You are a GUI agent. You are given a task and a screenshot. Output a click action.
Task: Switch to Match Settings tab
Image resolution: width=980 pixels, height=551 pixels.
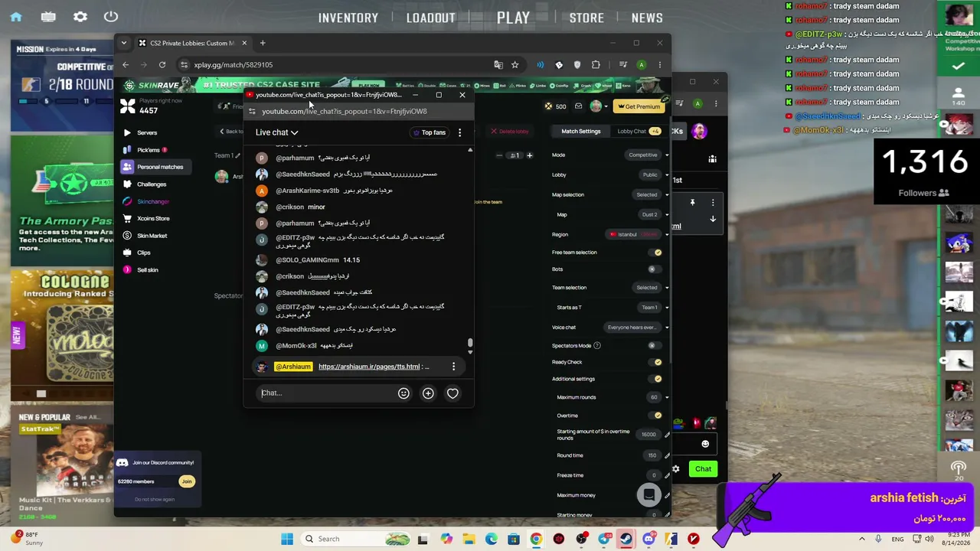click(x=581, y=132)
